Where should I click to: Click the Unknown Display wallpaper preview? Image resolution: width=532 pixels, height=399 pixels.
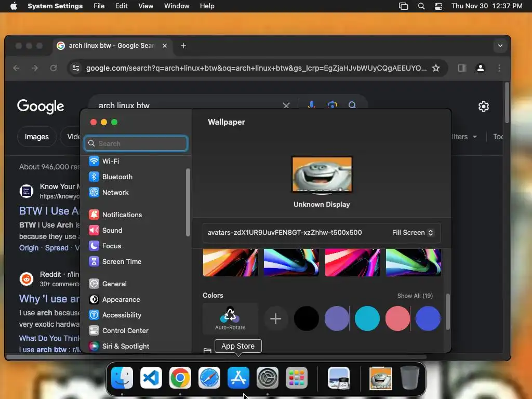[322, 175]
